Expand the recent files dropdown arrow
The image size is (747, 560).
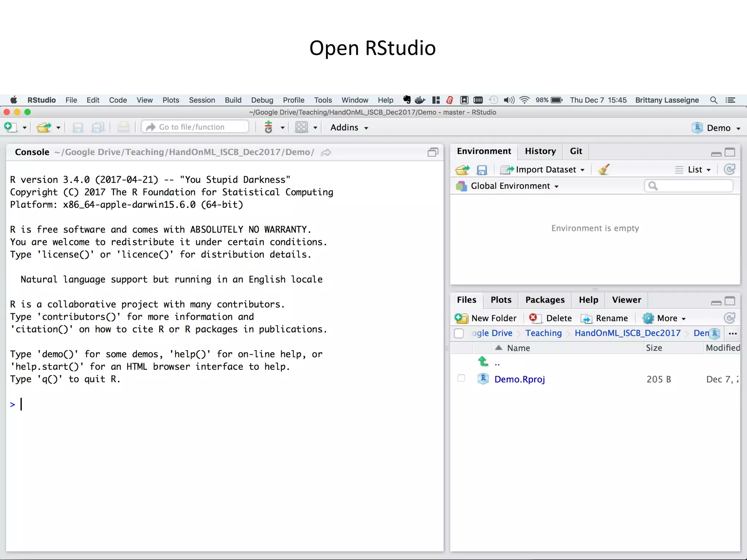click(x=58, y=128)
